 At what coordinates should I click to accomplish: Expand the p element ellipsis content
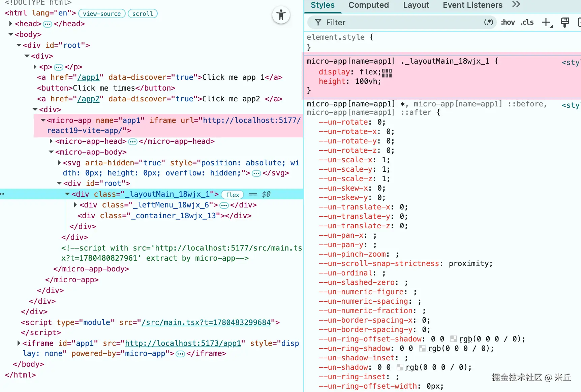pos(59,67)
